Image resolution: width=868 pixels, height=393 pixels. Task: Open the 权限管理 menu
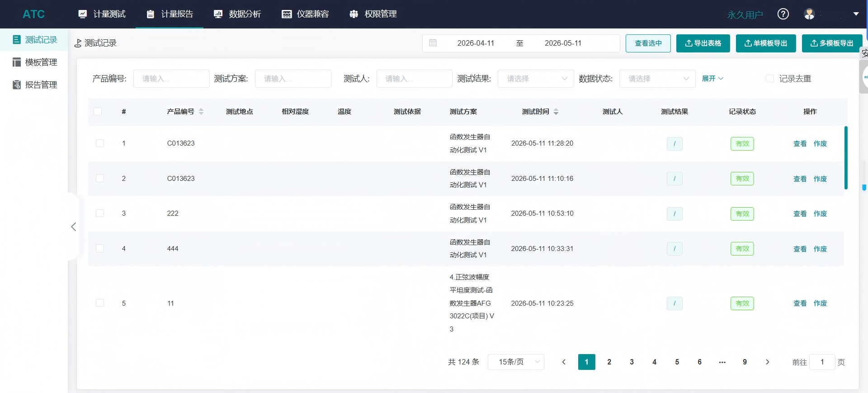[373, 14]
